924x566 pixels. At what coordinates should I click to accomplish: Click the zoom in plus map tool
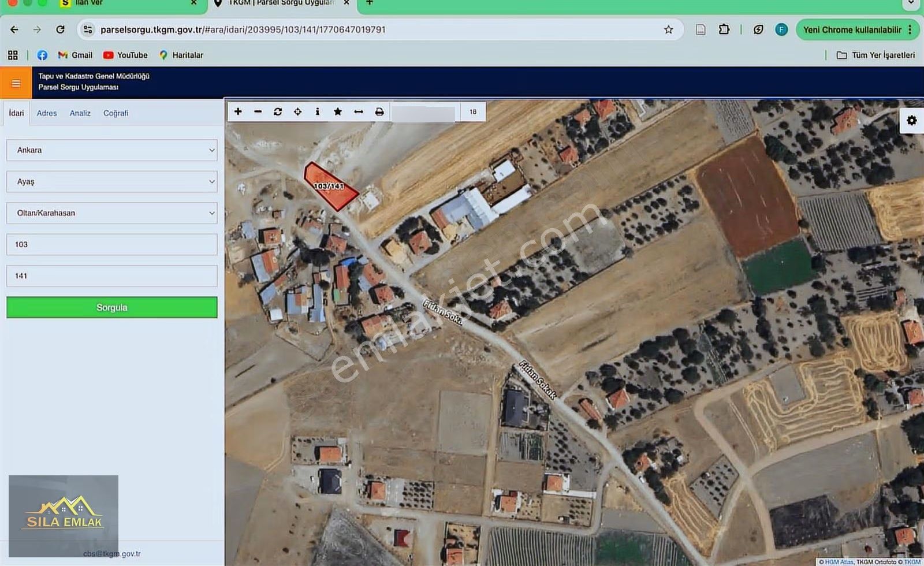click(238, 111)
